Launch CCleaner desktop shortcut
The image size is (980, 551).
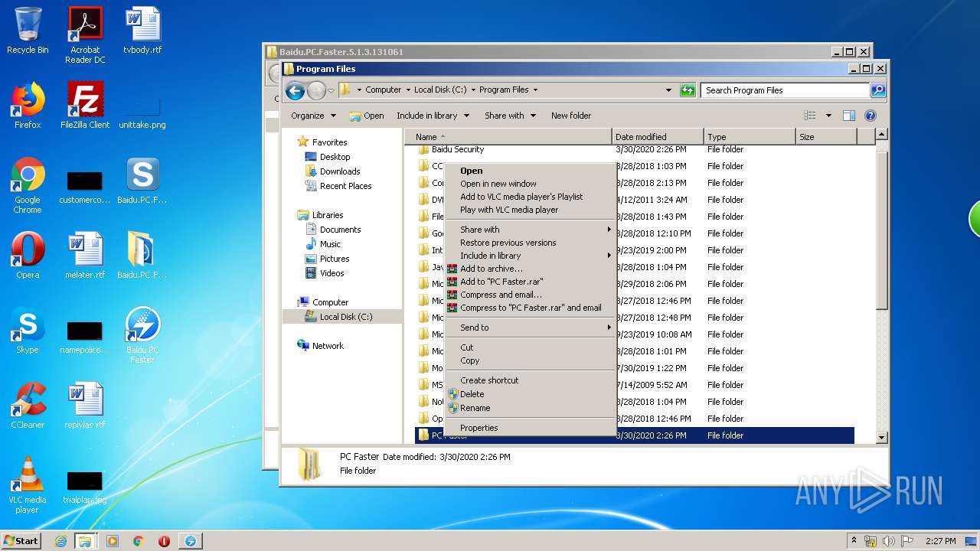[x=28, y=406]
